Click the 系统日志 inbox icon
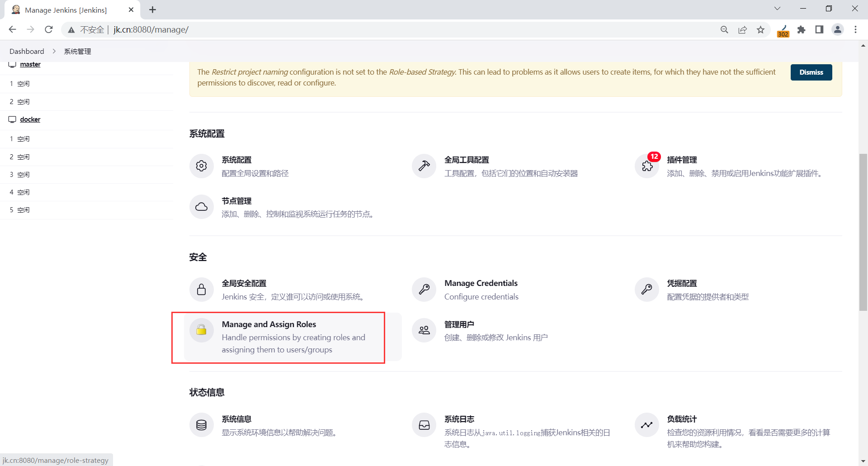The image size is (868, 466). [x=424, y=425]
